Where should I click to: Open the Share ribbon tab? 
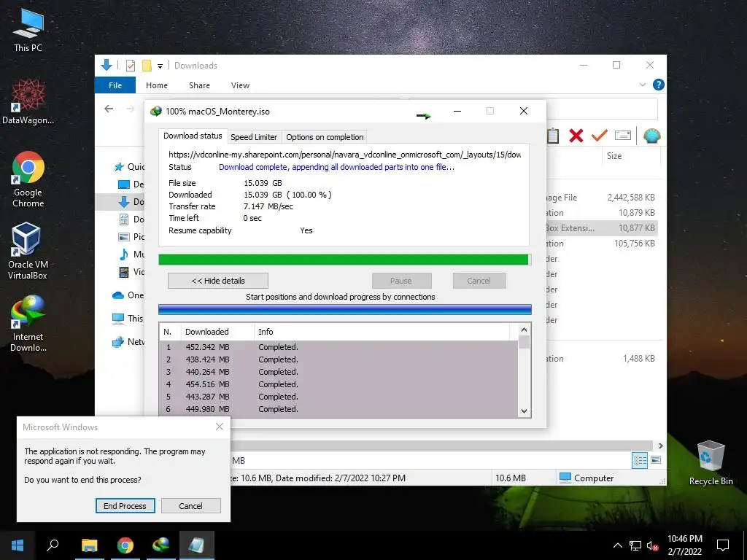(199, 85)
